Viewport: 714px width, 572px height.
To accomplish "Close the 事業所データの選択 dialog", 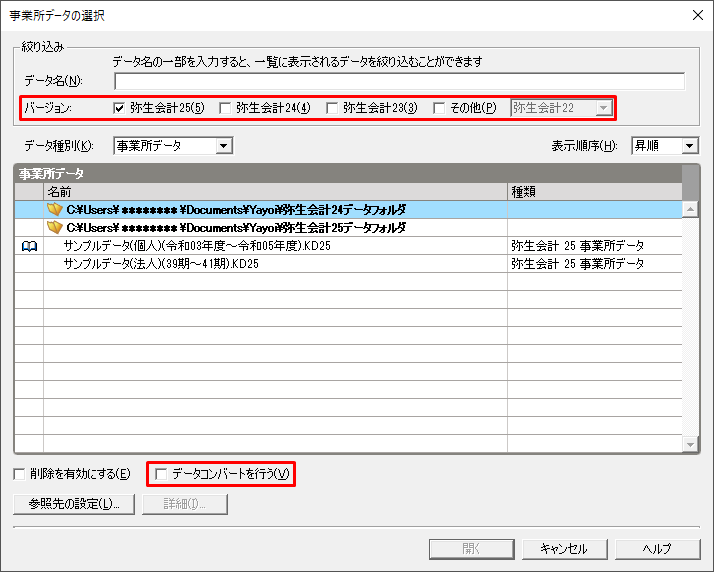I will (698, 15).
